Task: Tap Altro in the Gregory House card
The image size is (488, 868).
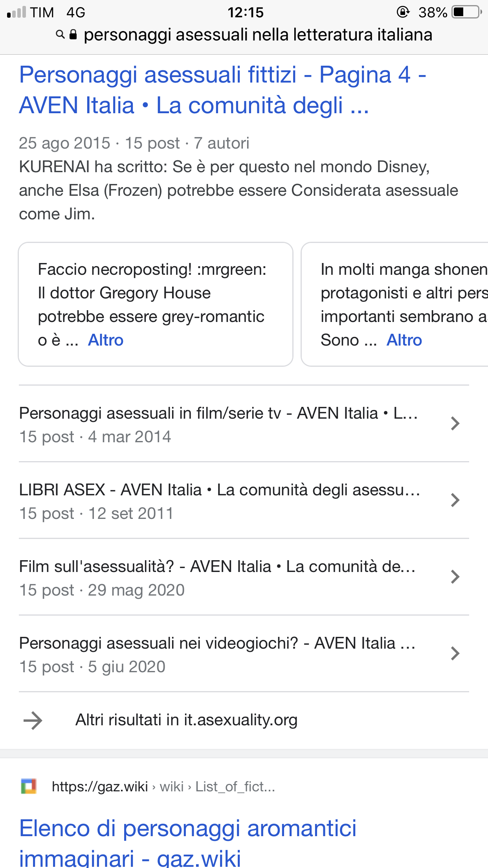Action: click(106, 340)
